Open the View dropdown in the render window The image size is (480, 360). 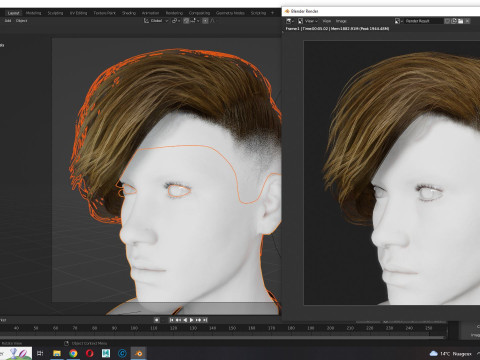[311, 21]
